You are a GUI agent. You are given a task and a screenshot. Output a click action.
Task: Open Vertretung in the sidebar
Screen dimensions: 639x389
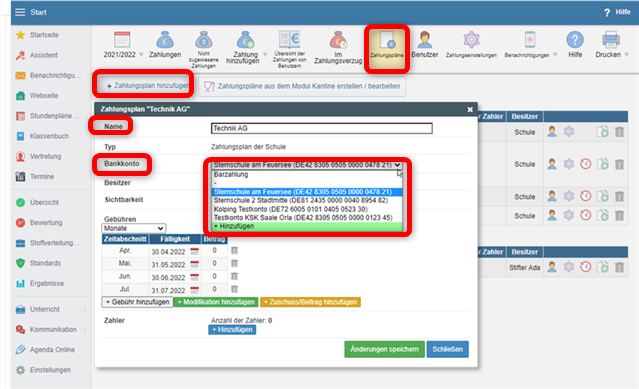point(45,156)
